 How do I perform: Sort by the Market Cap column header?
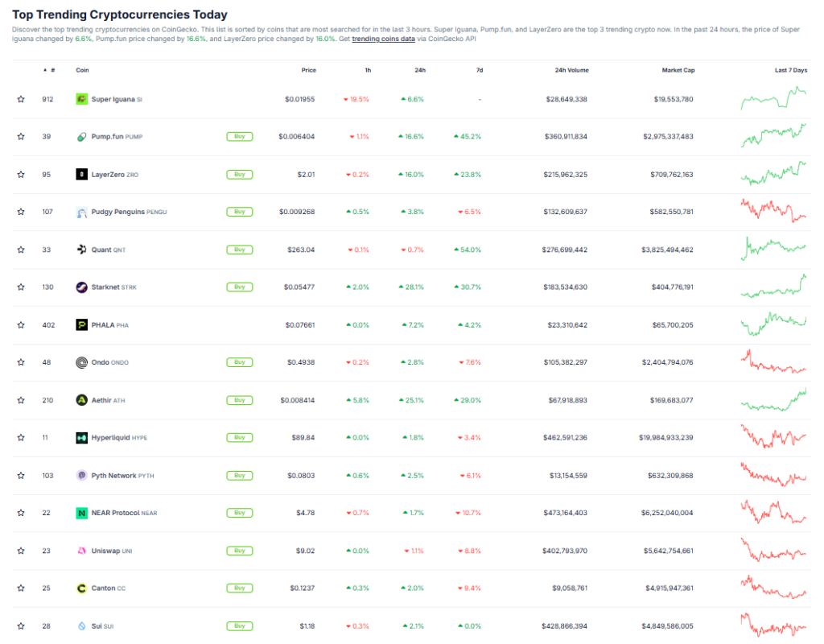click(x=678, y=70)
